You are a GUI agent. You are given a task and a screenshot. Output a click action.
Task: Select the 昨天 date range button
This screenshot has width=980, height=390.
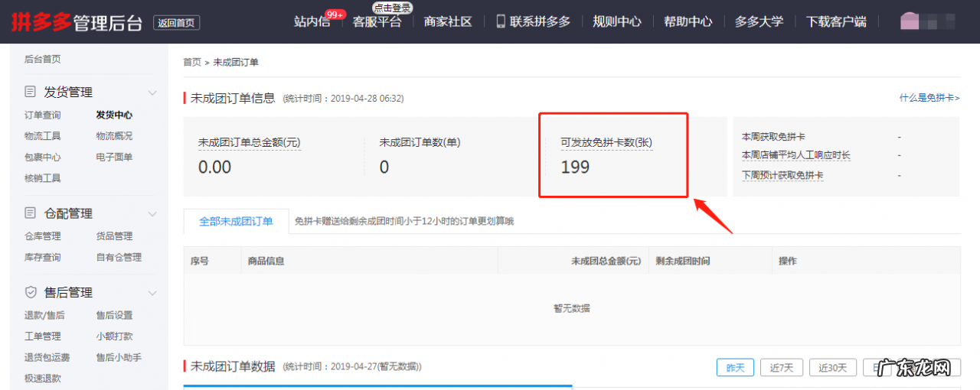pyautogui.click(x=735, y=368)
